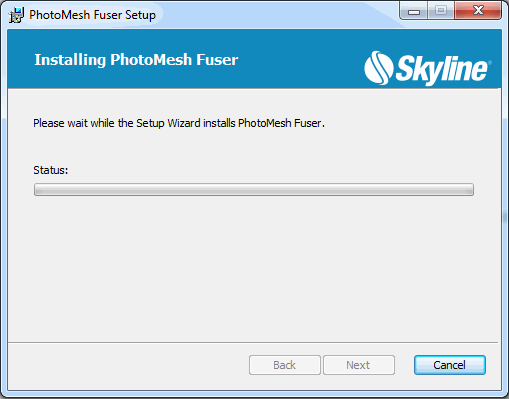The width and height of the screenshot is (509, 399).
Task: Click the separator line above the buttons
Action: tap(253, 342)
